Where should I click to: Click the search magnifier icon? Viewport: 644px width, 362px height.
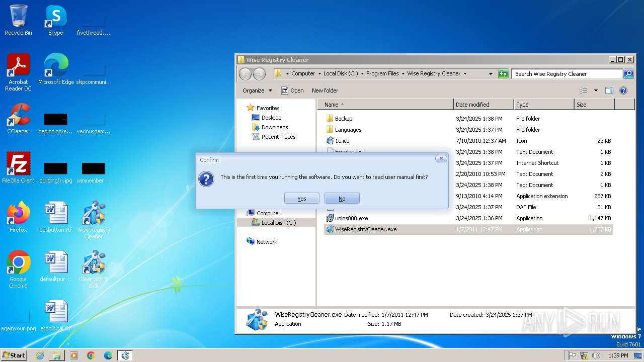(x=628, y=74)
